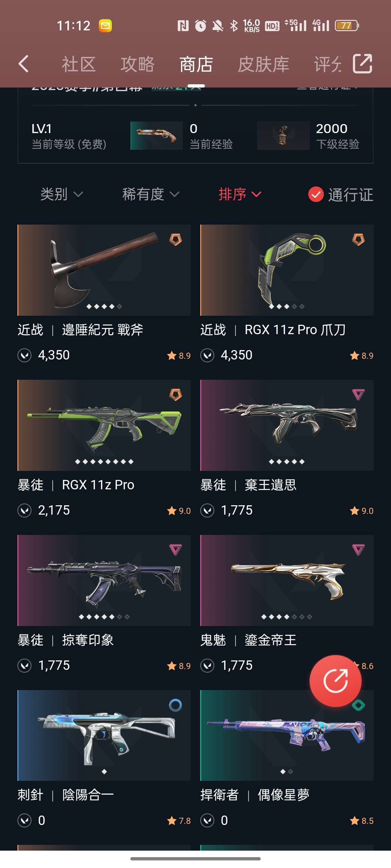
Task: Expand the 类别 category dropdown
Action: click(62, 195)
